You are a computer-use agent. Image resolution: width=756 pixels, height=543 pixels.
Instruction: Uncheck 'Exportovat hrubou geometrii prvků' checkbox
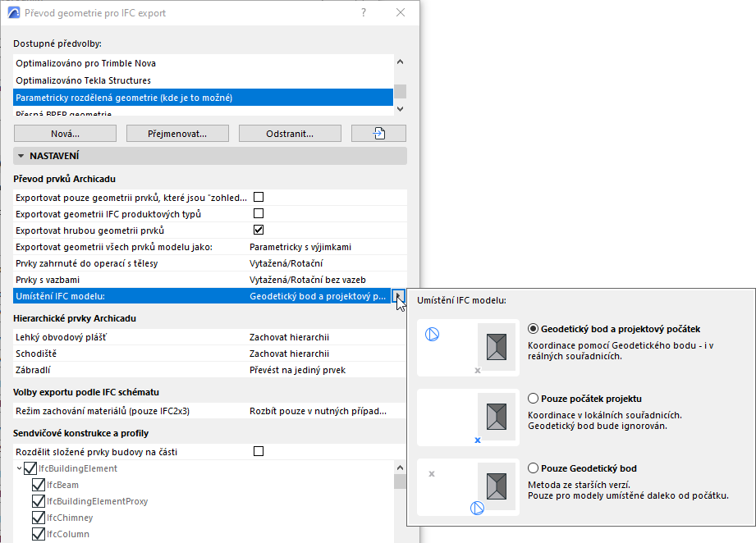(x=259, y=230)
